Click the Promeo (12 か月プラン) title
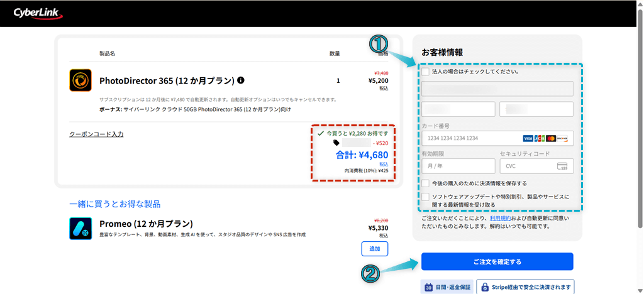644x294 pixels. pos(146,224)
